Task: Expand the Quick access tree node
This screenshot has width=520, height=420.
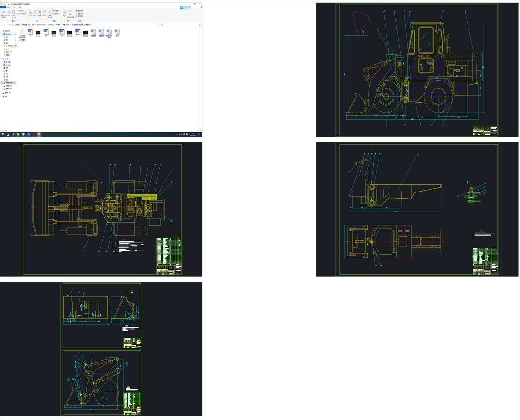Action: coord(1,31)
